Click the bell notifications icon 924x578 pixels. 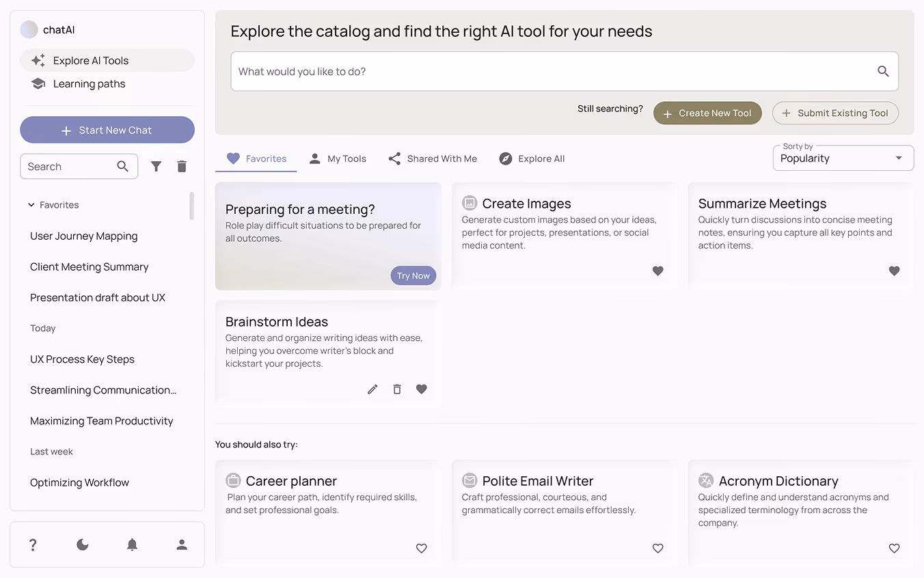coord(132,545)
